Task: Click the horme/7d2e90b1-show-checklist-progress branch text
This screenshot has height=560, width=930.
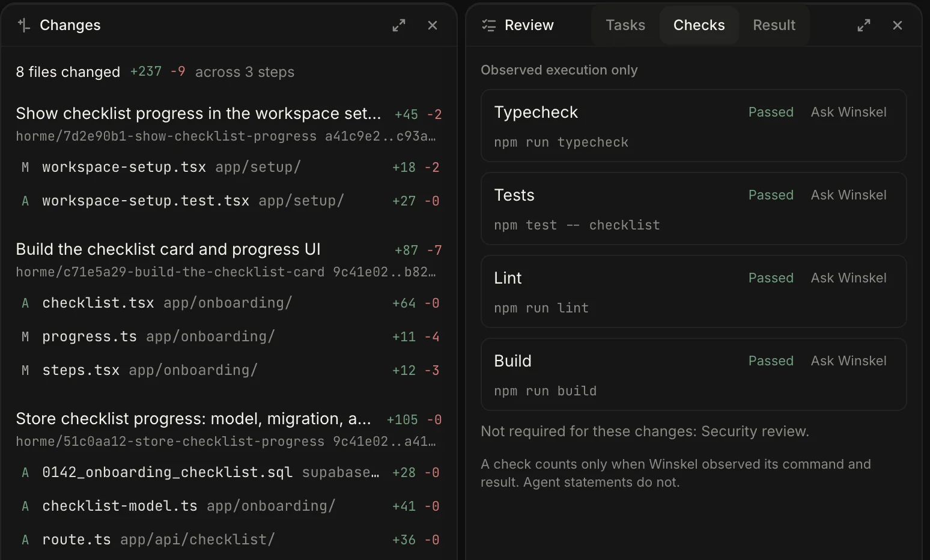Action: [x=166, y=136]
